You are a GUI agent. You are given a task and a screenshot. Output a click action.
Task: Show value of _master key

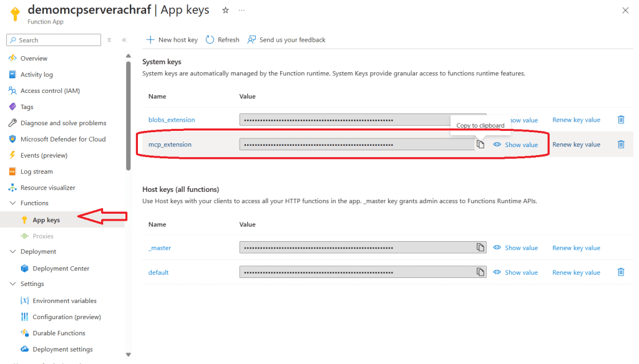click(515, 247)
